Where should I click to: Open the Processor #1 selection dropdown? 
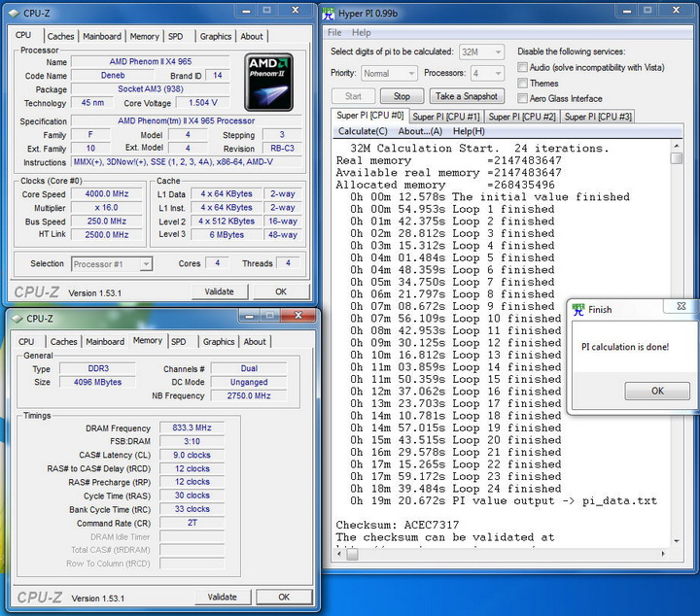[x=112, y=264]
